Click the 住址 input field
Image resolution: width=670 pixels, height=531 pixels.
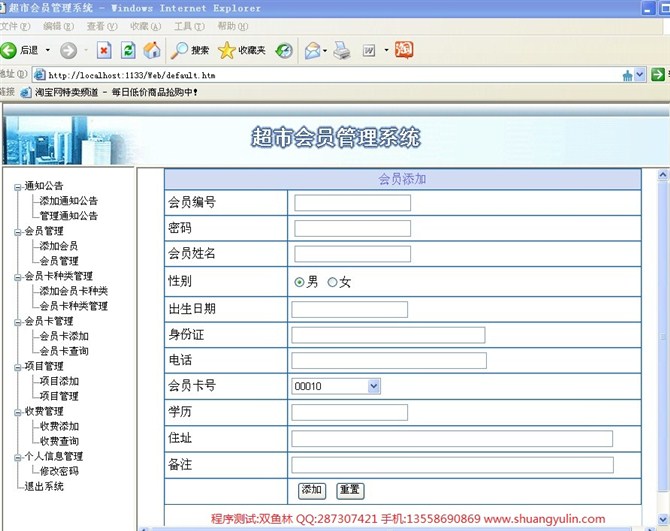(x=452, y=439)
